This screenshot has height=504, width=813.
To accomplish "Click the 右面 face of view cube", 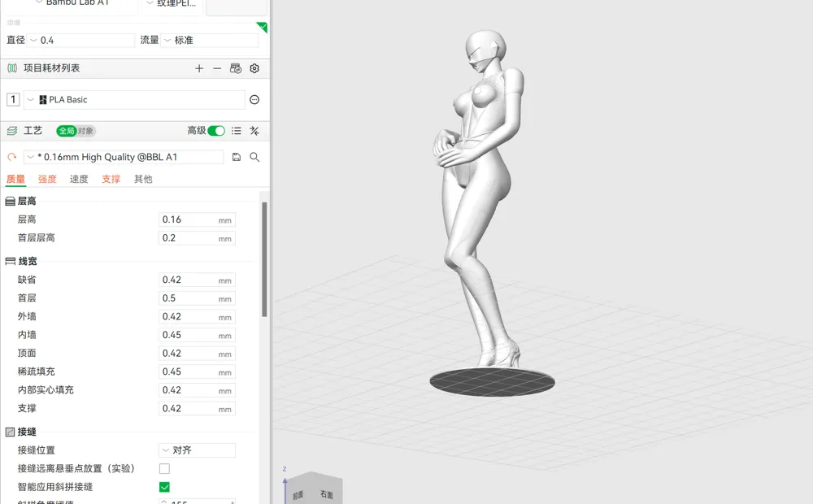I will pos(327,493).
